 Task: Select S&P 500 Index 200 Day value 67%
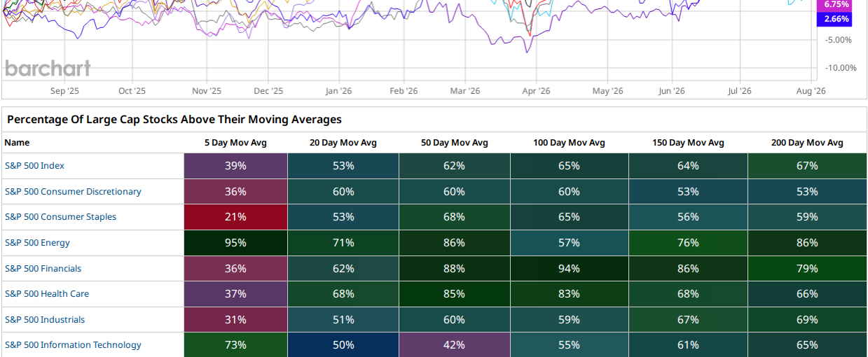pos(807,166)
